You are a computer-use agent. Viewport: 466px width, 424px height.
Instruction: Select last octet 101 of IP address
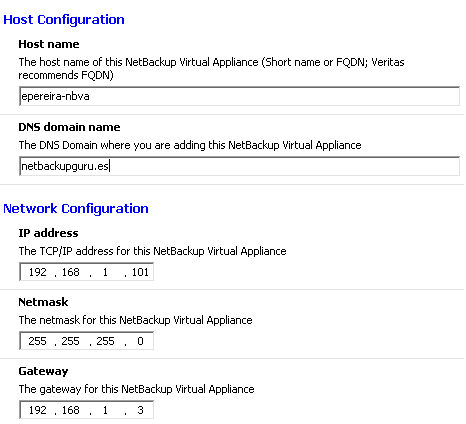click(x=140, y=272)
